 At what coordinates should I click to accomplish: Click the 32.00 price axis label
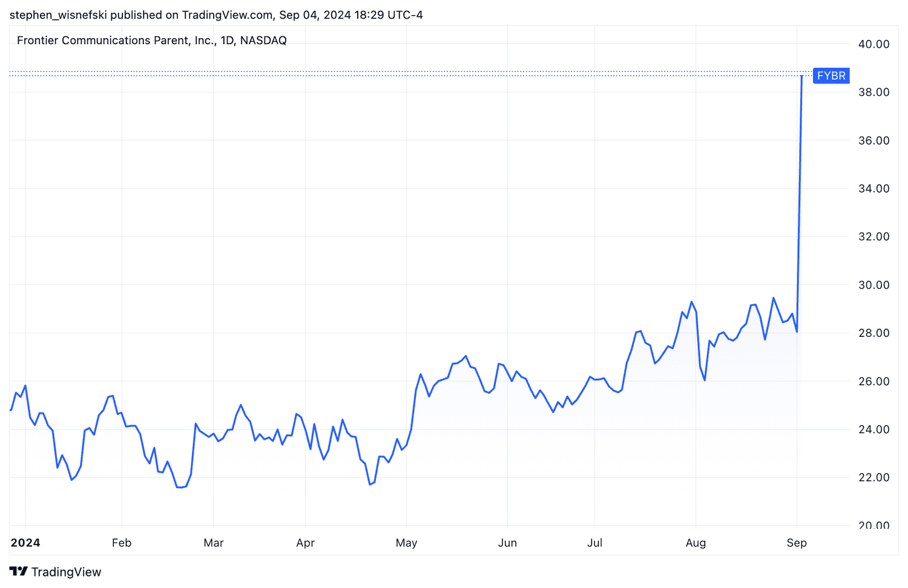click(874, 237)
